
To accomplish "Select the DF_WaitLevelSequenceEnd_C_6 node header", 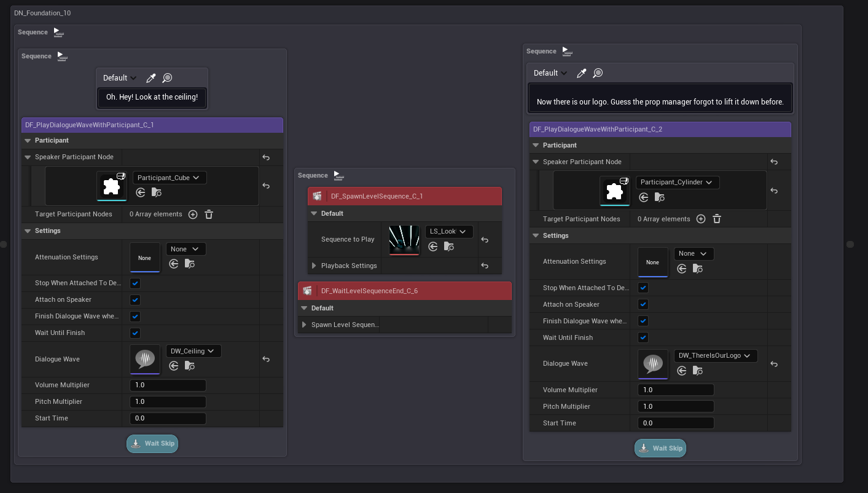I will (405, 291).
